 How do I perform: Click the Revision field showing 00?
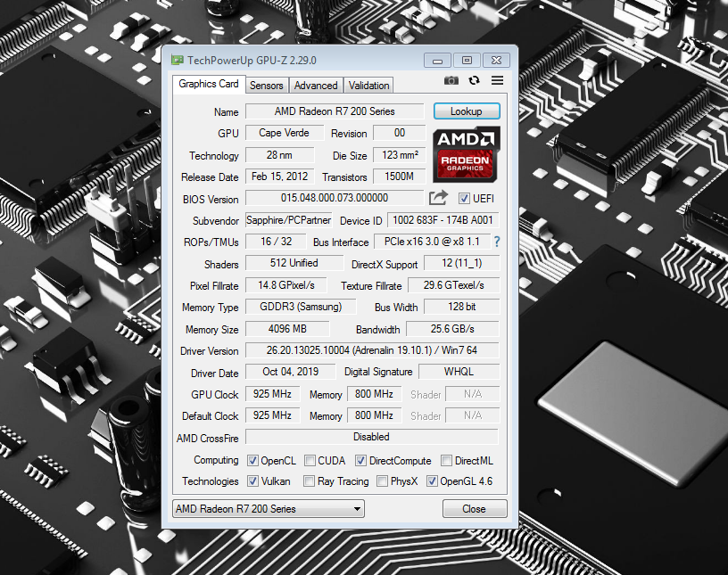point(400,133)
